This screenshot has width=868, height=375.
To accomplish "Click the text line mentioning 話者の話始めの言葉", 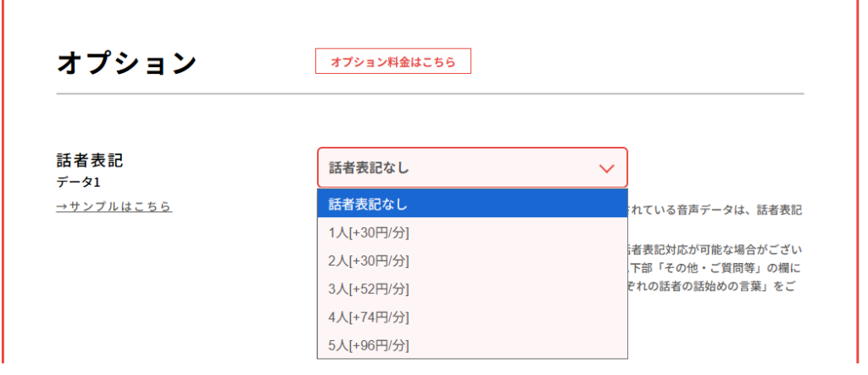I will [x=715, y=287].
